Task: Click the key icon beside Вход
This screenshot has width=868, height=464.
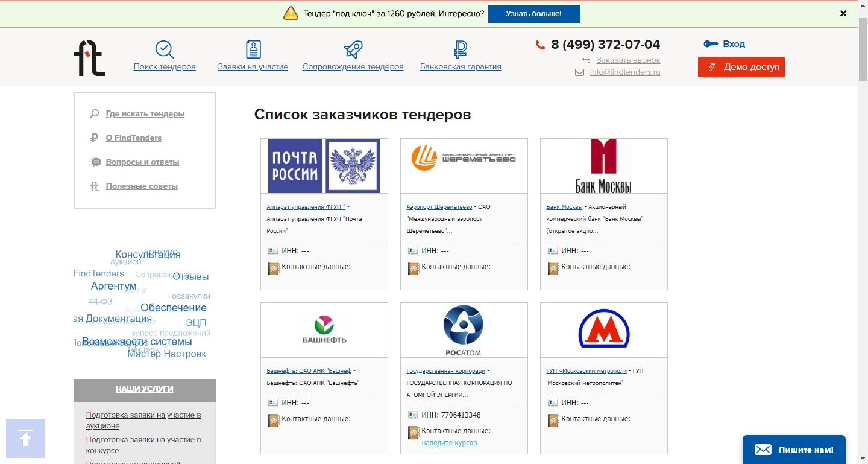Action: click(x=711, y=44)
